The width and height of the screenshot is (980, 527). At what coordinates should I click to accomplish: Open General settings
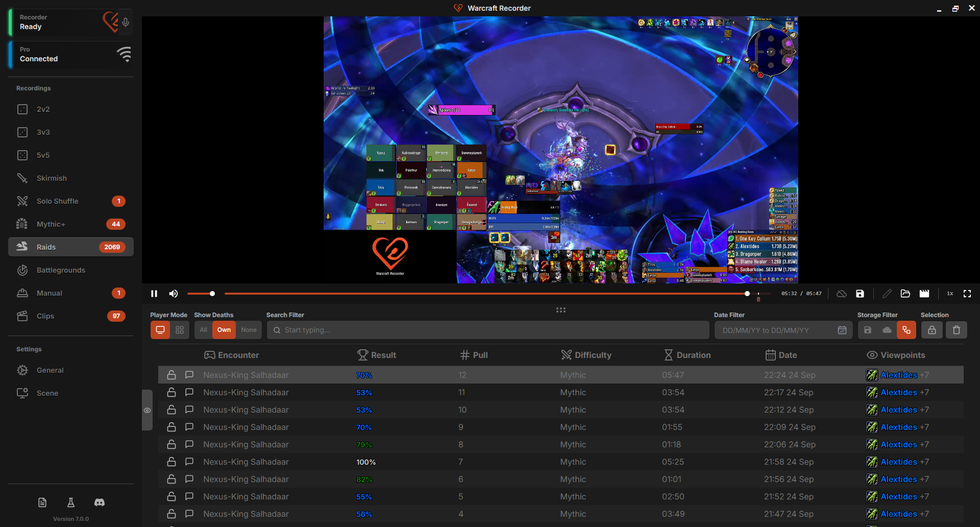(x=71, y=370)
